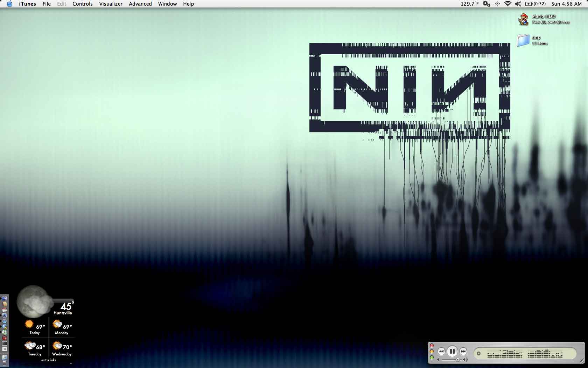
Task: Open the Controls menu
Action: (83, 4)
